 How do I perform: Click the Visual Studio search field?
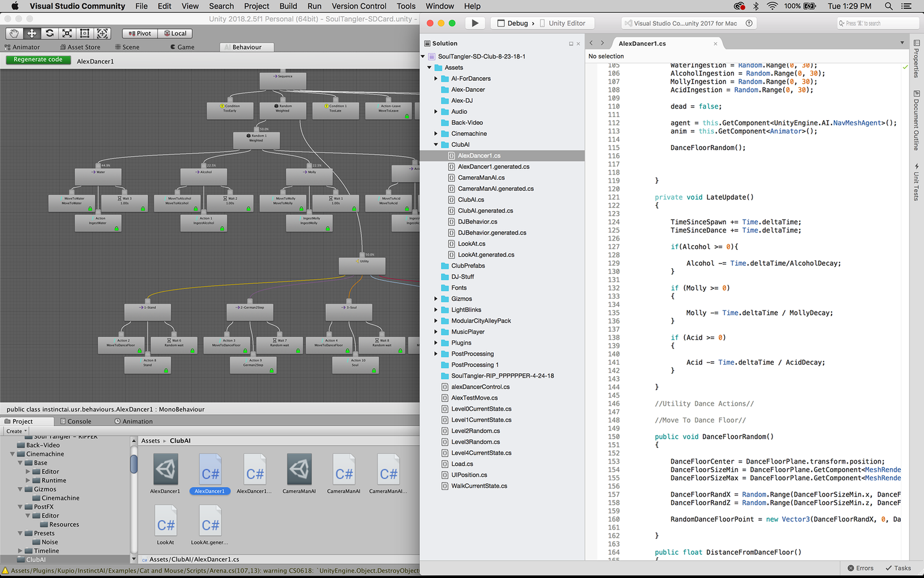(x=878, y=23)
